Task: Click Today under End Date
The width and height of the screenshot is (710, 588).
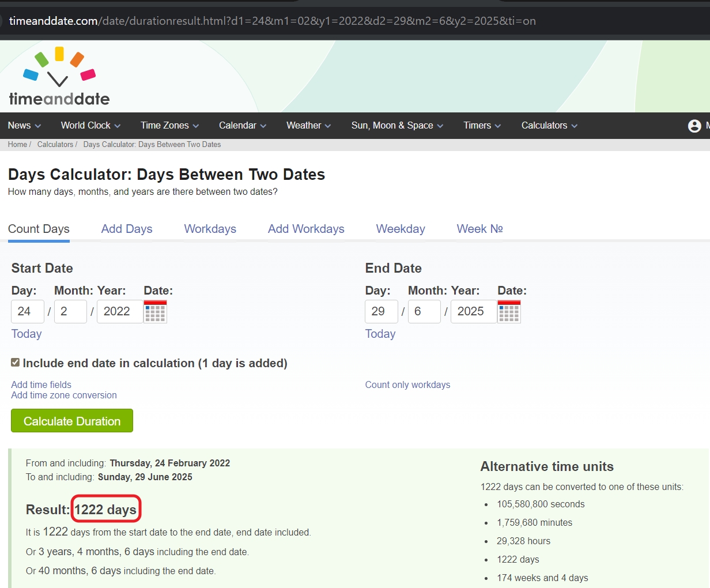Action: tap(380, 334)
